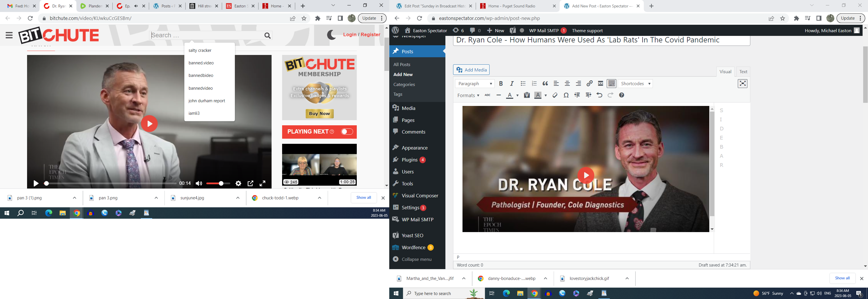This screenshot has height=299, width=868.
Task: Click the Italic formatting icon
Action: [x=512, y=83]
